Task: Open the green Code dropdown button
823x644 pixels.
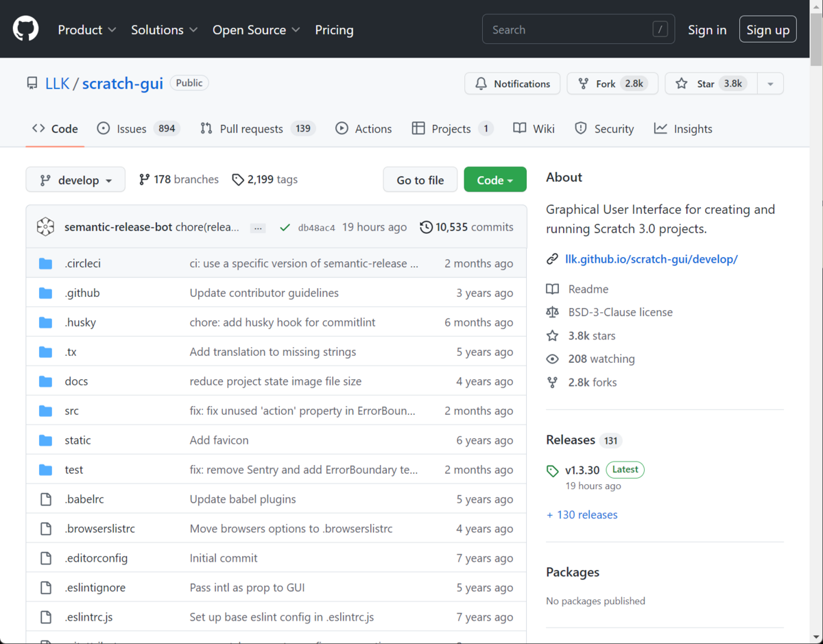Action: point(495,180)
